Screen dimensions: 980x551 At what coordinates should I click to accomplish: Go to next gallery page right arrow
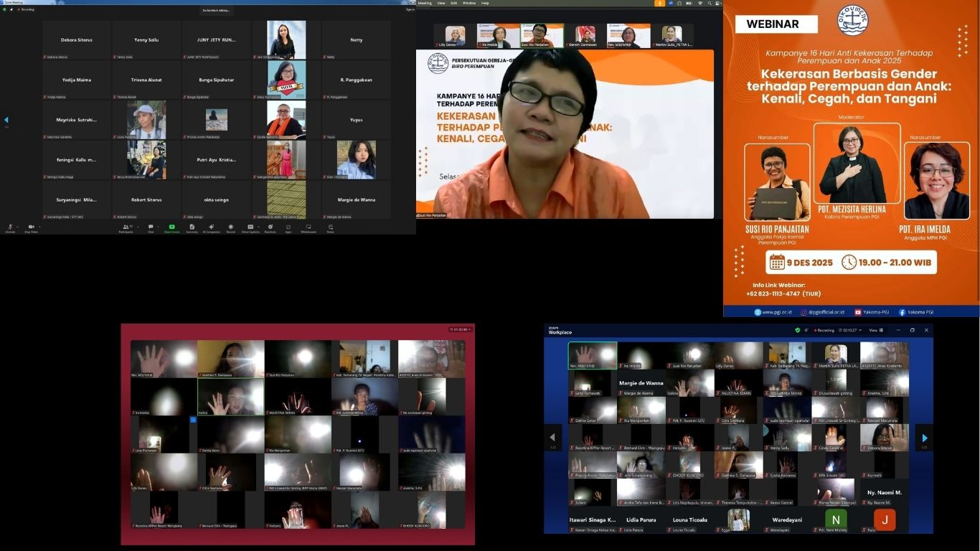pos(924,438)
